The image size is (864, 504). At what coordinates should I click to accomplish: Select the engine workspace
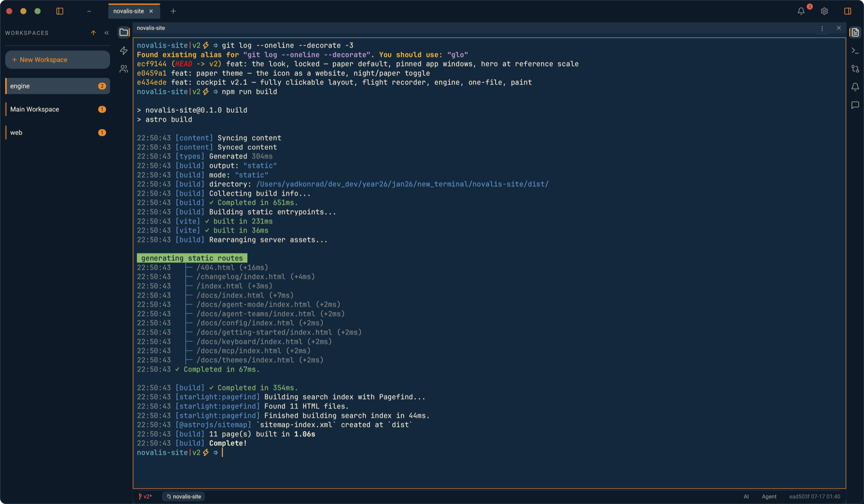[x=58, y=86]
